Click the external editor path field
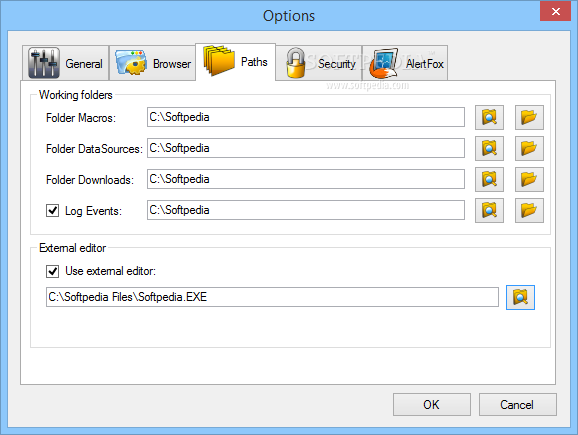Image resolution: width=578 pixels, height=435 pixels. tap(272, 297)
